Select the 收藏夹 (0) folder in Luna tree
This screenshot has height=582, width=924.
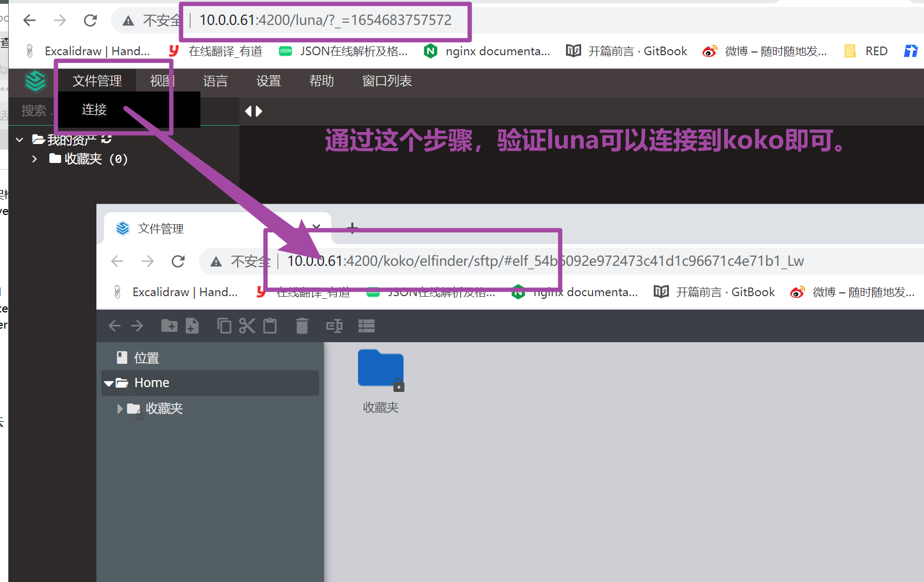tap(88, 159)
